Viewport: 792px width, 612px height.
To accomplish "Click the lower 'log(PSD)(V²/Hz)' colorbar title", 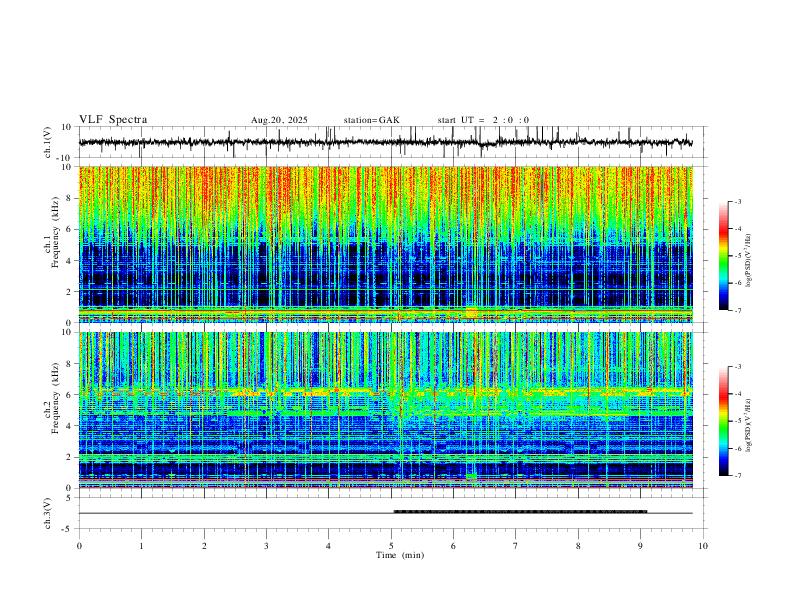I will pos(749,425).
